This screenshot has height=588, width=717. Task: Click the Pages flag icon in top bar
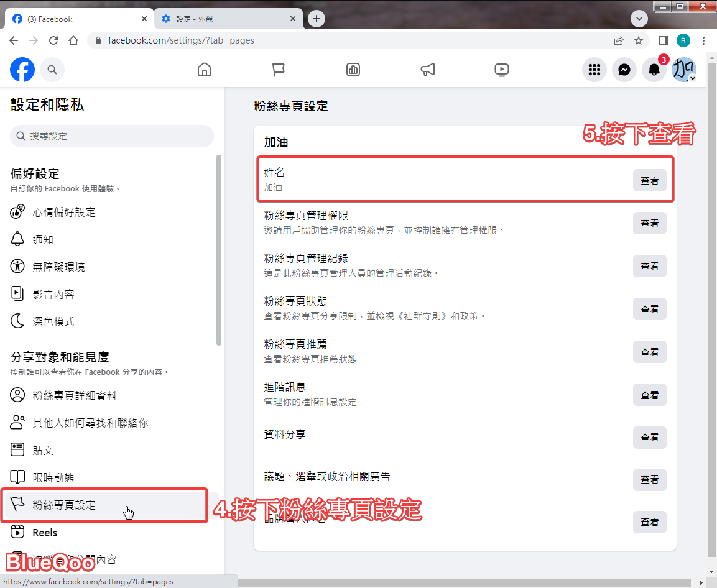[x=279, y=70]
